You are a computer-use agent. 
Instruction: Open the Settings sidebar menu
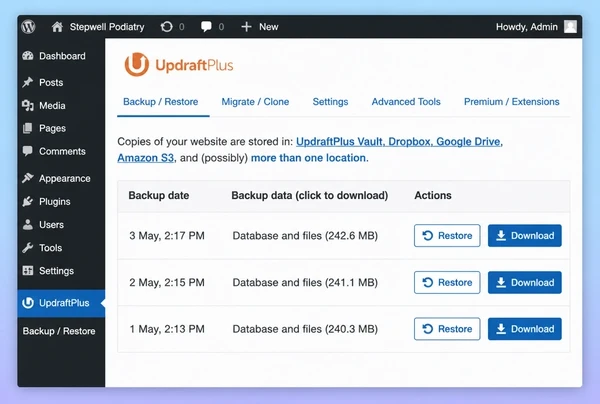point(56,270)
